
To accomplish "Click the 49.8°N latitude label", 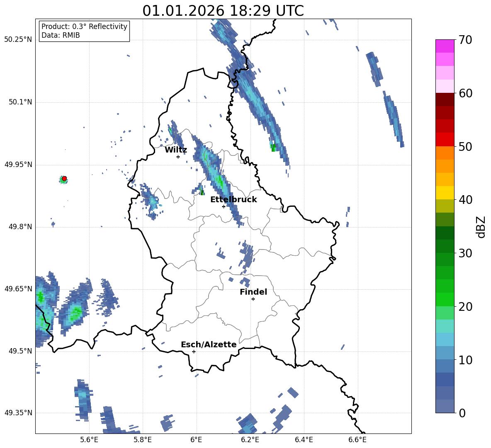I will (20, 227).
